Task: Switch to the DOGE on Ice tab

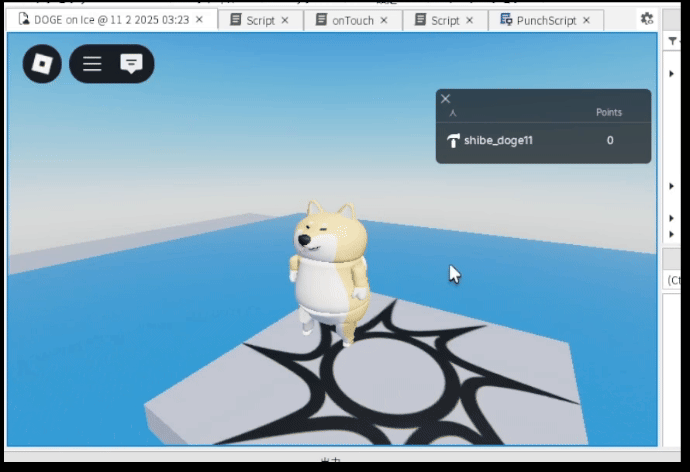Action: (x=112, y=20)
